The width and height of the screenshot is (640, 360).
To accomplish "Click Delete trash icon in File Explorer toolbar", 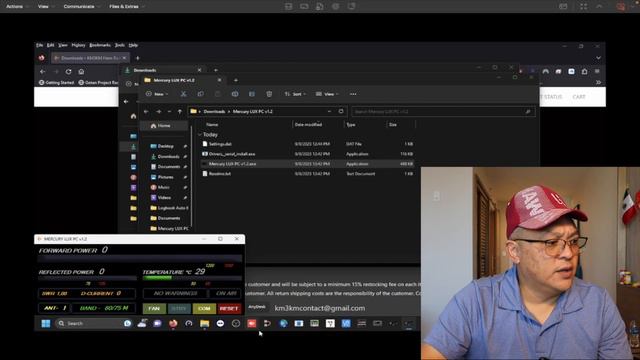I will point(269,94).
